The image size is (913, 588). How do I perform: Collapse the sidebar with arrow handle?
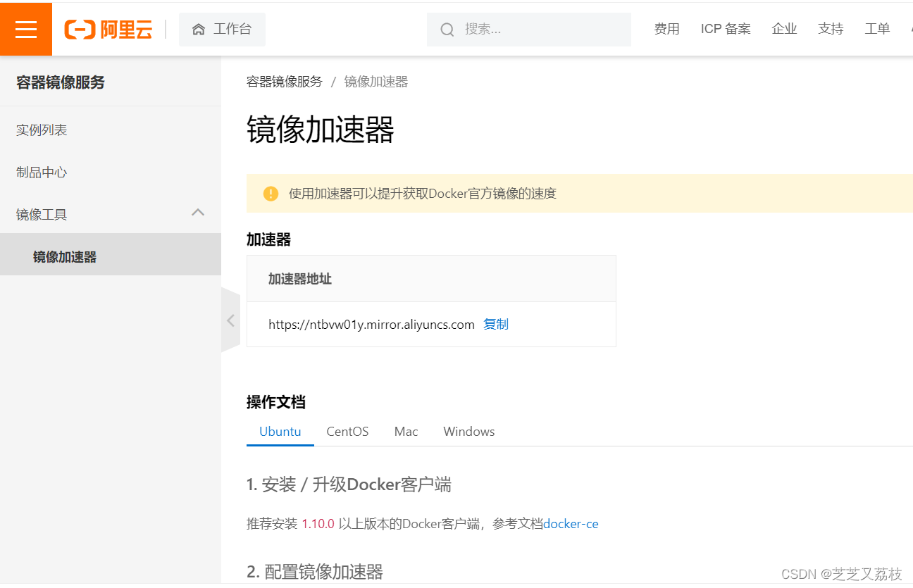tap(230, 320)
